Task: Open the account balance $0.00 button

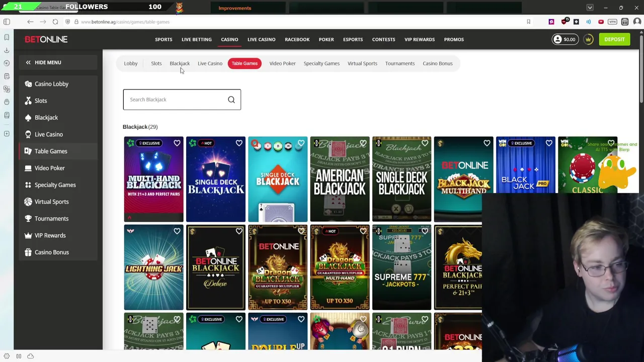Action: point(564,39)
